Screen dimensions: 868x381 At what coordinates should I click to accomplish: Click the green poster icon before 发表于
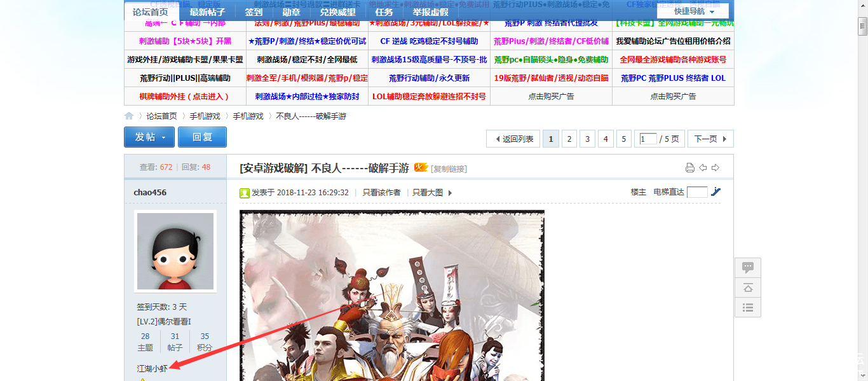coord(245,193)
